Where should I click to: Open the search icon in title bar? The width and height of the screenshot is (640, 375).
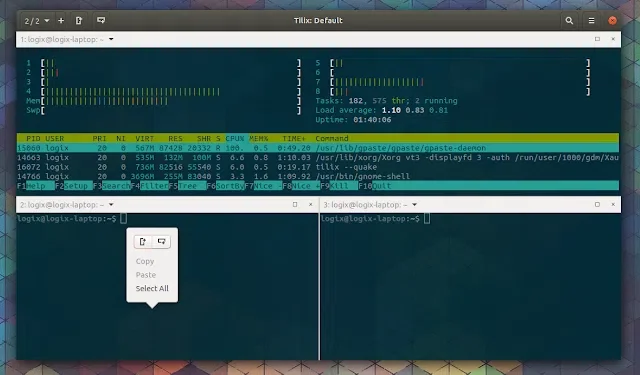[x=569, y=20]
